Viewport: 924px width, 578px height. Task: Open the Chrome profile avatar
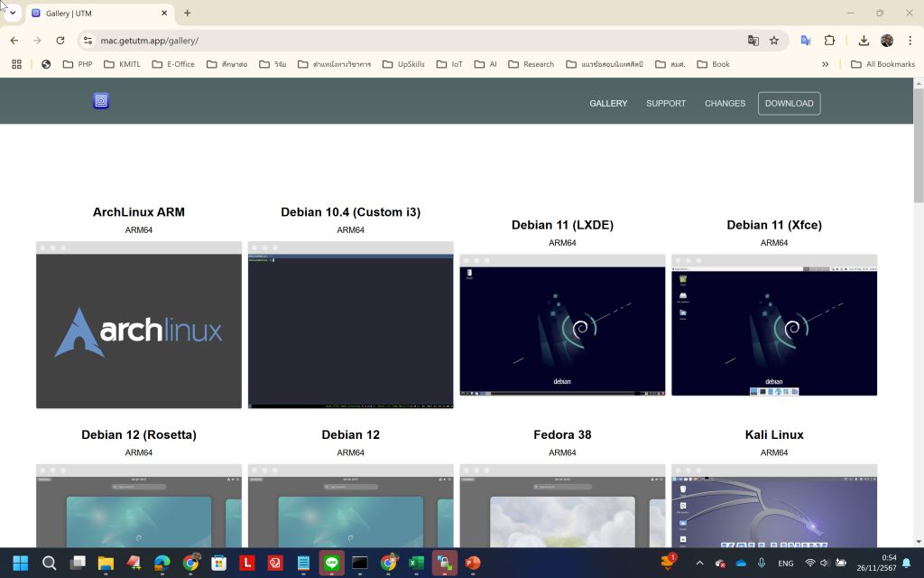887,41
